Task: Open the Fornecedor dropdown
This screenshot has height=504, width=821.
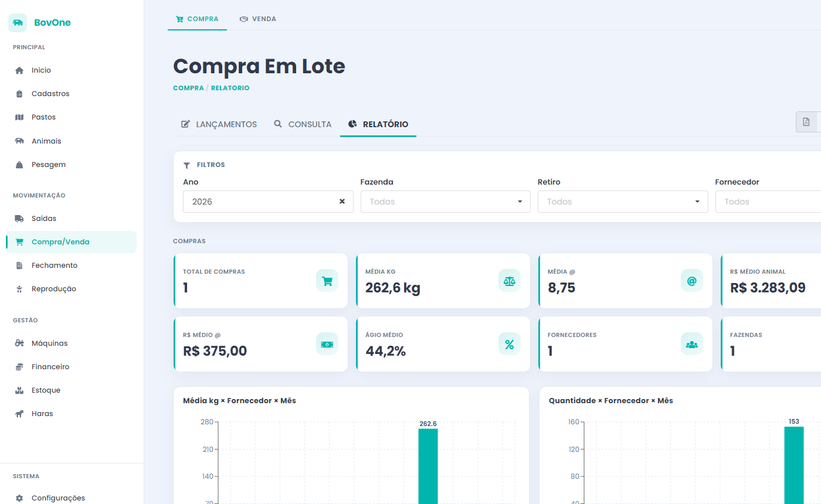Action: pyautogui.click(x=768, y=202)
